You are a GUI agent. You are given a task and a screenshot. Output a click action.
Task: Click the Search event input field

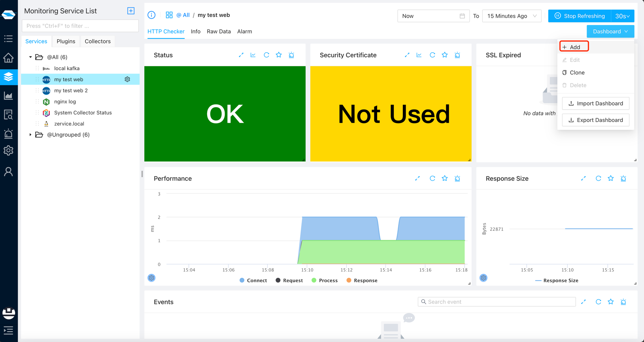coord(497,302)
